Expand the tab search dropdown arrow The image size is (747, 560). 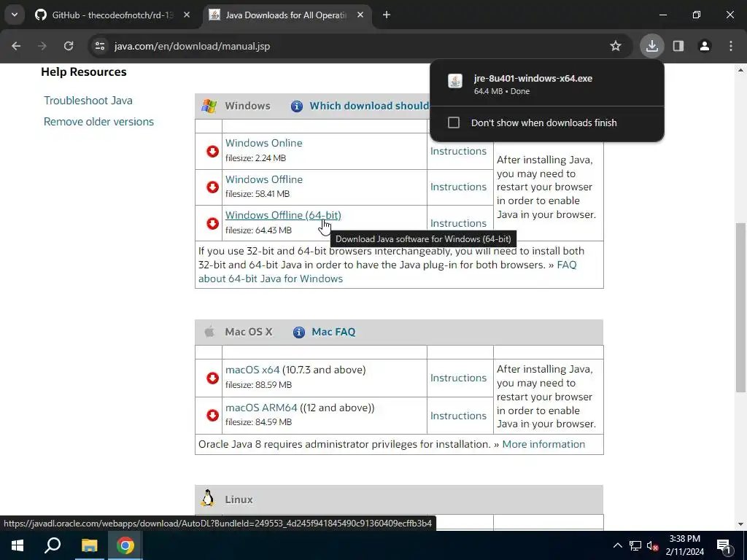coord(15,15)
